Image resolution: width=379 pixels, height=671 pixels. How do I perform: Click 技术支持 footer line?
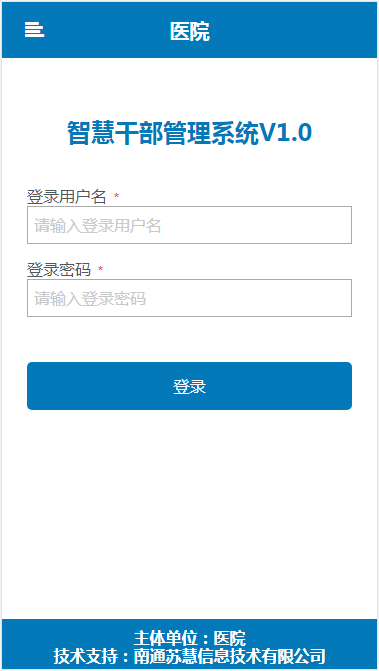190,656
